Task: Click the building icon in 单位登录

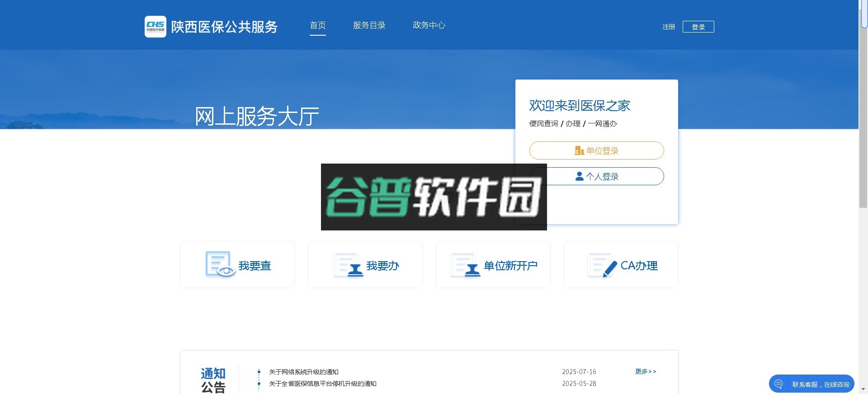Action: point(579,151)
